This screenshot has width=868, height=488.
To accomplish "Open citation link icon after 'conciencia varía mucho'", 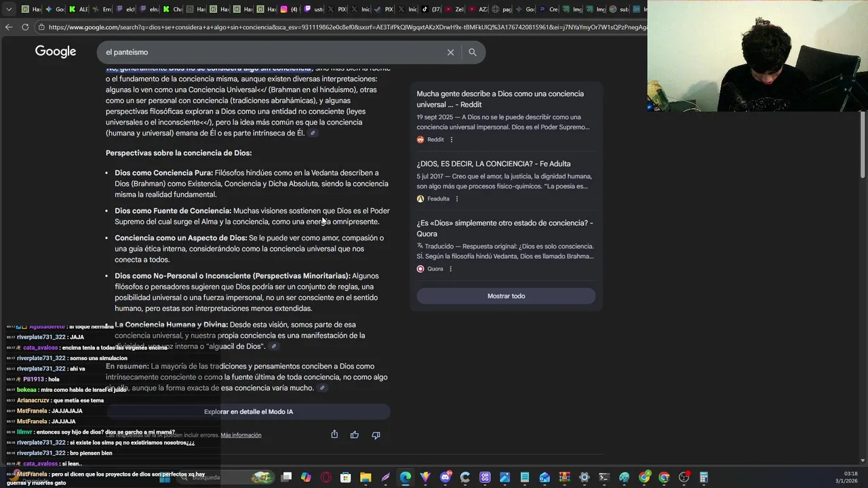I will [x=322, y=388].
